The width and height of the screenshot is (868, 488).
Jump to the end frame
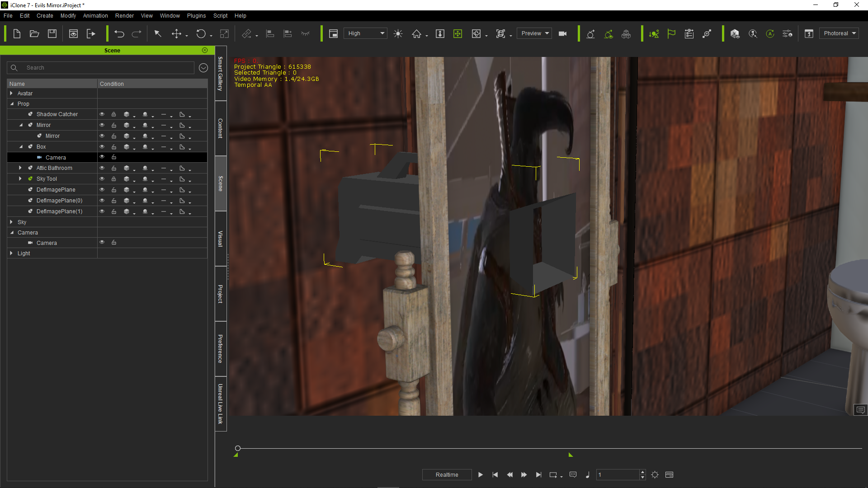[538, 474]
